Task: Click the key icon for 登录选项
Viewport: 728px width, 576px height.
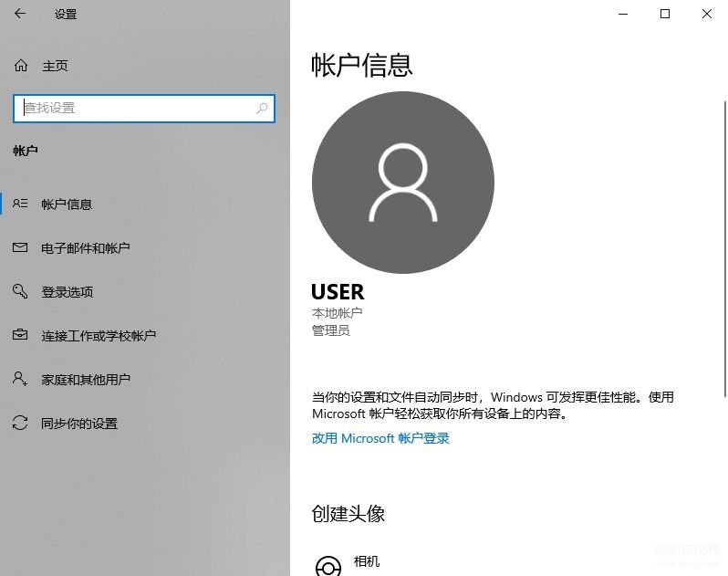Action: tap(21, 292)
